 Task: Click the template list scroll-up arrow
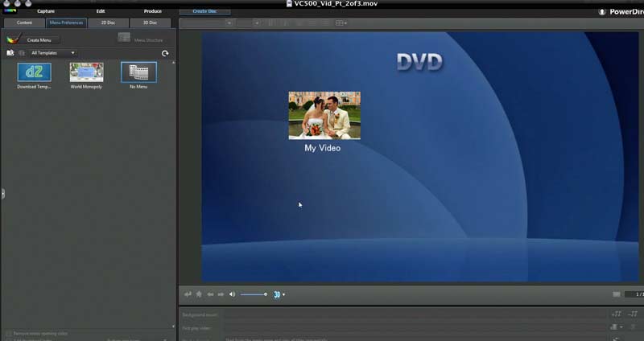tap(173, 63)
